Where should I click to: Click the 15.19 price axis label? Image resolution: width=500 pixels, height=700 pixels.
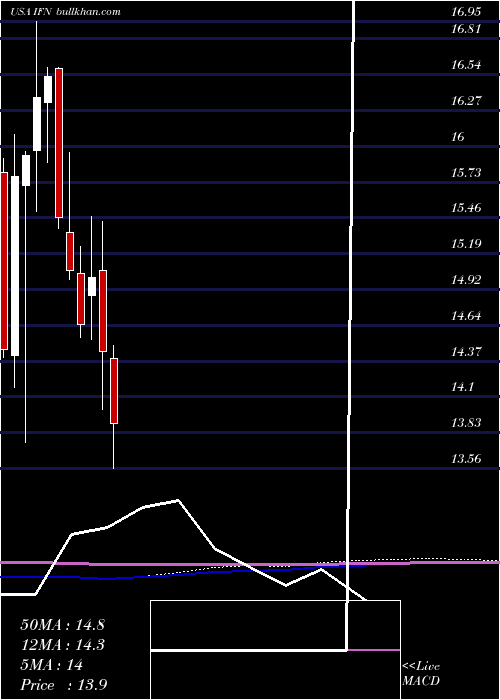point(466,244)
